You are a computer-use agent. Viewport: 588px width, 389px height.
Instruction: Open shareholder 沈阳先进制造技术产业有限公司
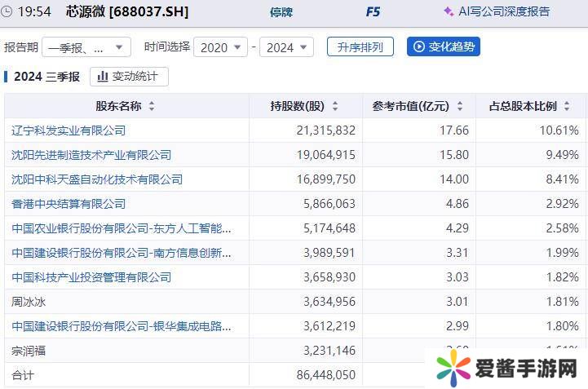(91, 155)
